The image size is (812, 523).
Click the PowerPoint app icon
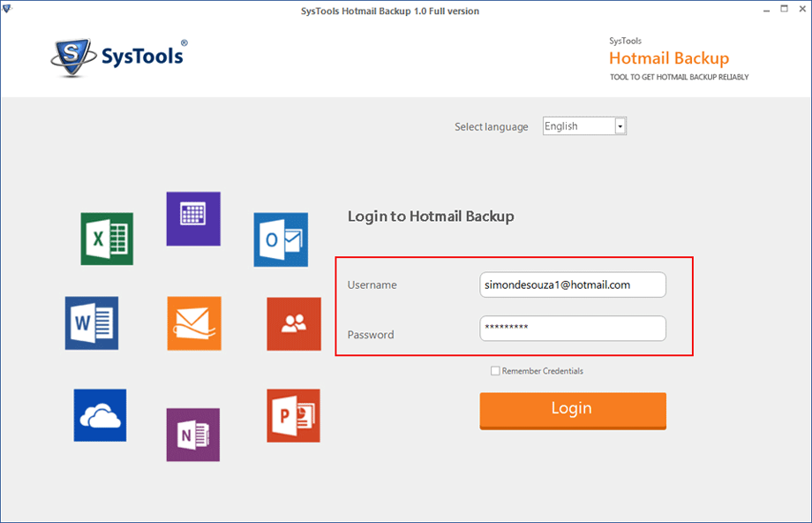click(294, 416)
